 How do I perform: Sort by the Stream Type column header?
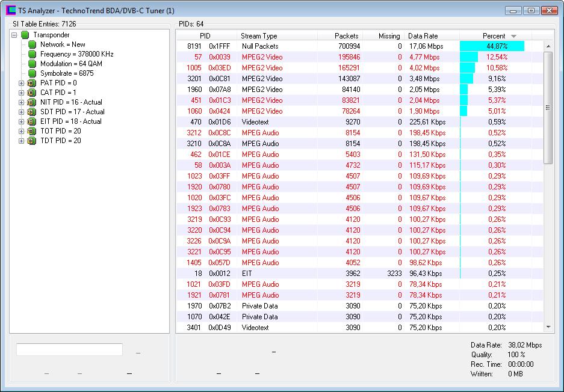pyautogui.click(x=277, y=36)
